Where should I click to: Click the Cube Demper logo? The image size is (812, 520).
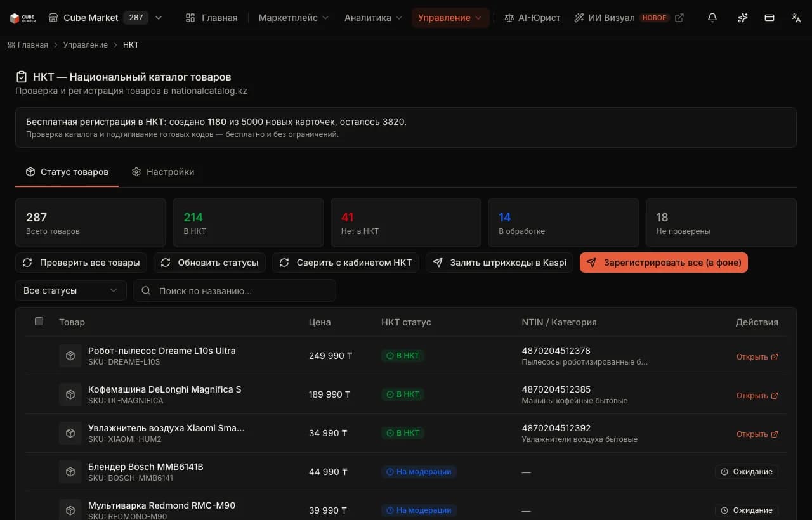pyautogui.click(x=23, y=18)
